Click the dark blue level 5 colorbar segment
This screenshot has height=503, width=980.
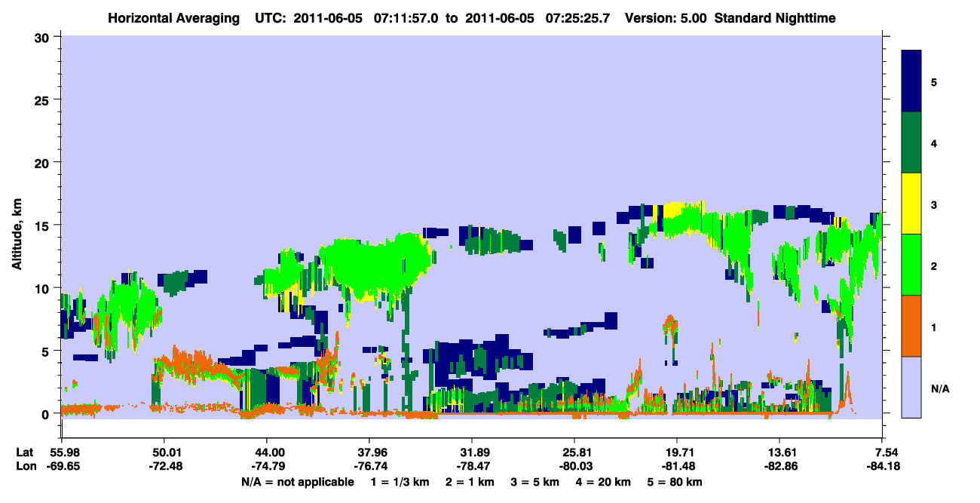[x=911, y=81]
